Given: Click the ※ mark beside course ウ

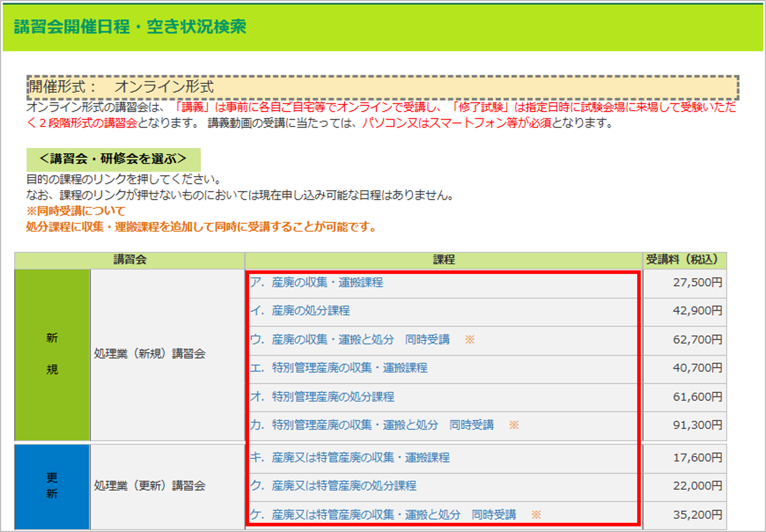Looking at the screenshot, I should pos(470,340).
